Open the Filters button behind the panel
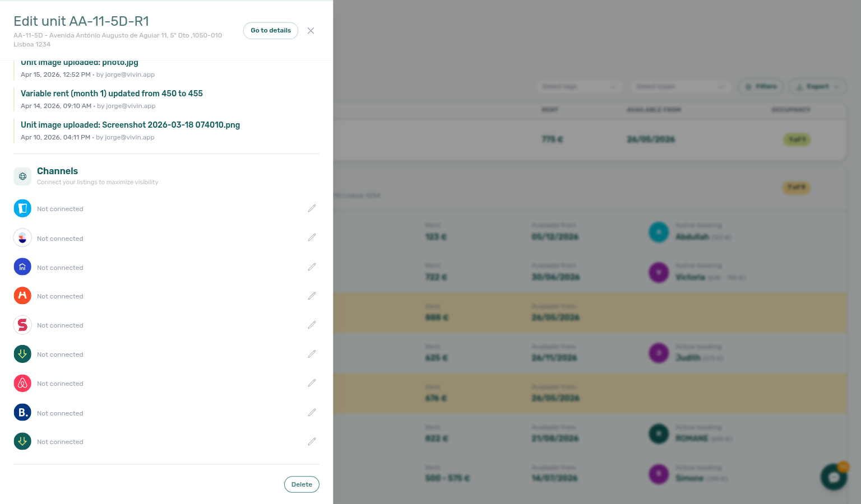Screen dimensions: 861x504 pyautogui.click(x=761, y=86)
